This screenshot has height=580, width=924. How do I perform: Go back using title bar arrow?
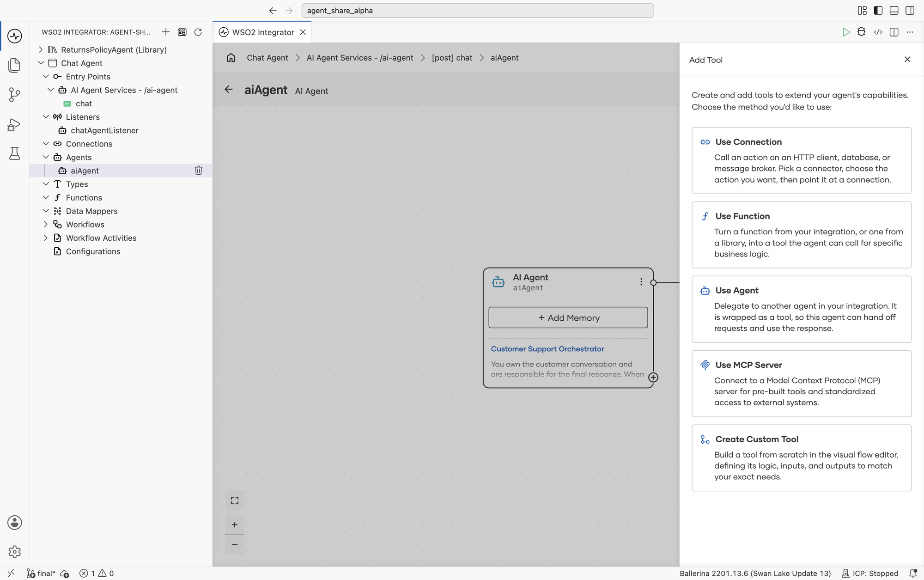(273, 10)
